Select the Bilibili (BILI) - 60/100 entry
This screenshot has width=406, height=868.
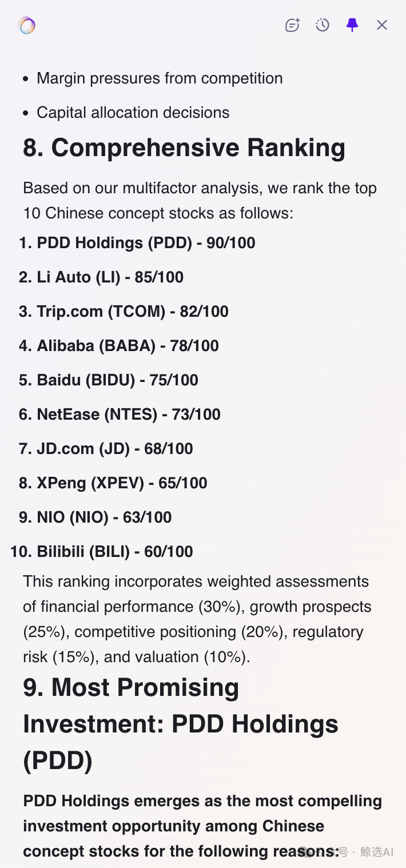coord(115,552)
